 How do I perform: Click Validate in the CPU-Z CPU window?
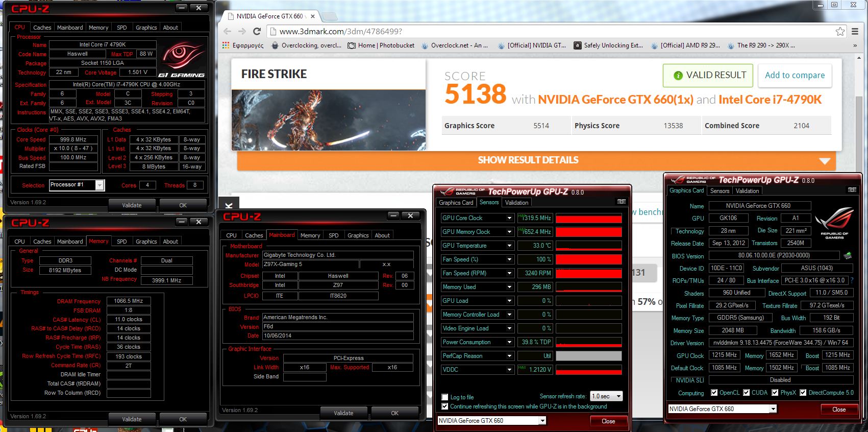(x=132, y=205)
